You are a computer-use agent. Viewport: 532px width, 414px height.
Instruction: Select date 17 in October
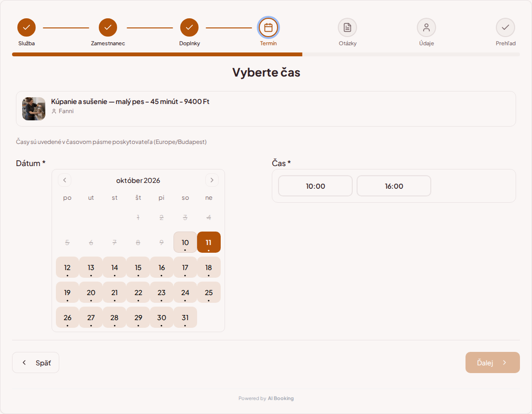(185, 267)
